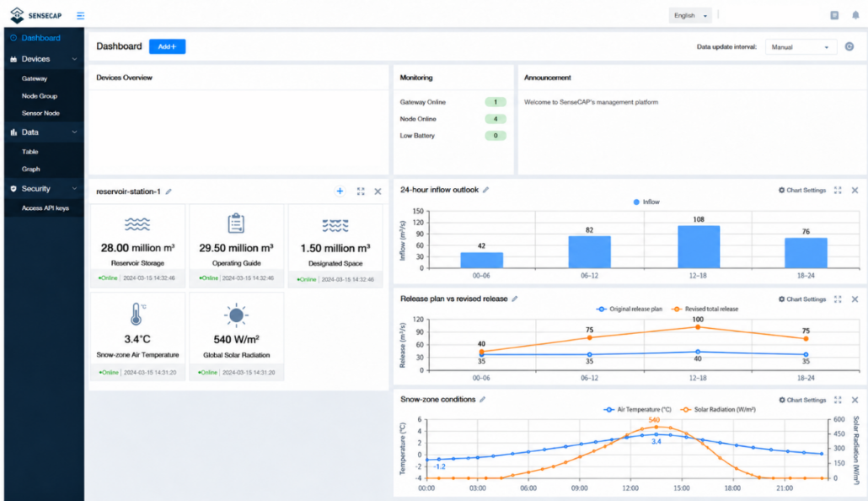Click the Operating Guide clipboard icon
This screenshot has height=501, width=868.
click(x=236, y=223)
